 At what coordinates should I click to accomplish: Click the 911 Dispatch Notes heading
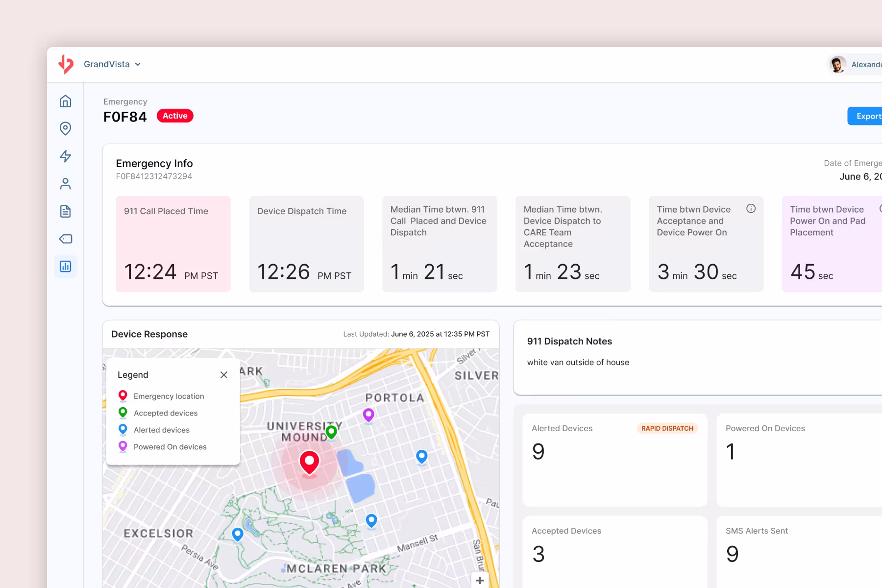tap(569, 342)
